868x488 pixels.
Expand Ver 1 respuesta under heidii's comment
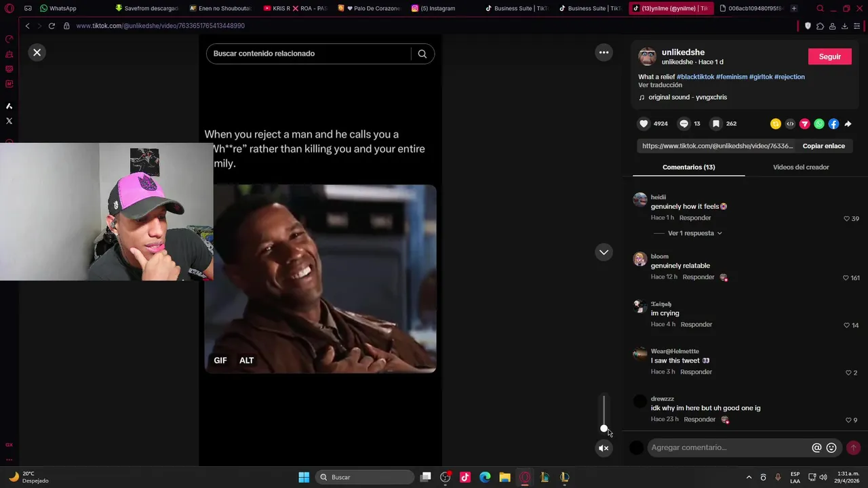coord(694,233)
